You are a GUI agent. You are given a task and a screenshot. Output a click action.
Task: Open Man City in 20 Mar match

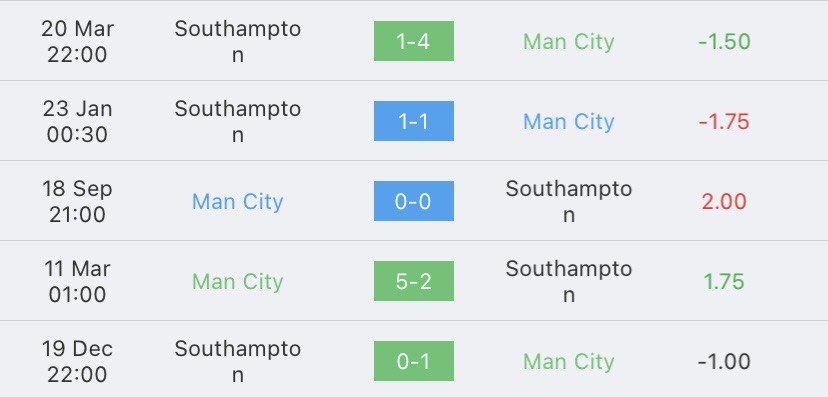[569, 42]
